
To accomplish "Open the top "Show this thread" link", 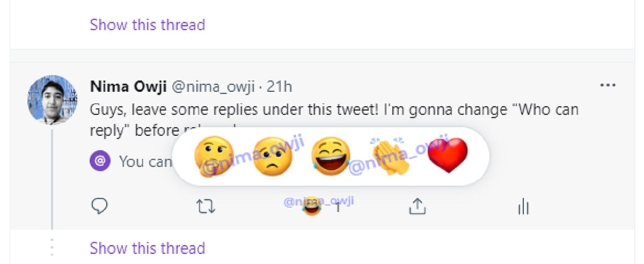I will pos(147,25).
